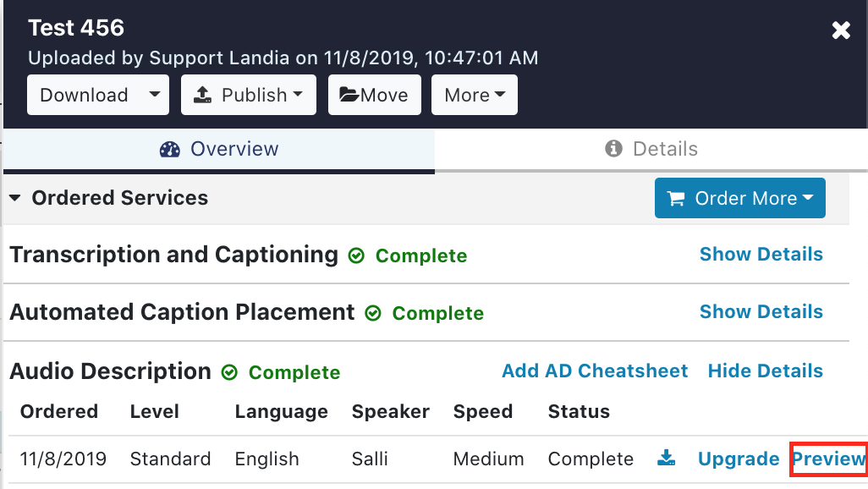The width and height of the screenshot is (868, 489).
Task: Click the green checkmark beside Audio Description
Action: pos(228,372)
